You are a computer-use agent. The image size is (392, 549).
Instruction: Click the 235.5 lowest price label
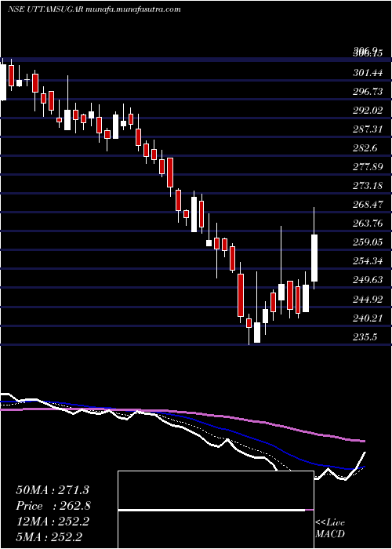click(365, 337)
